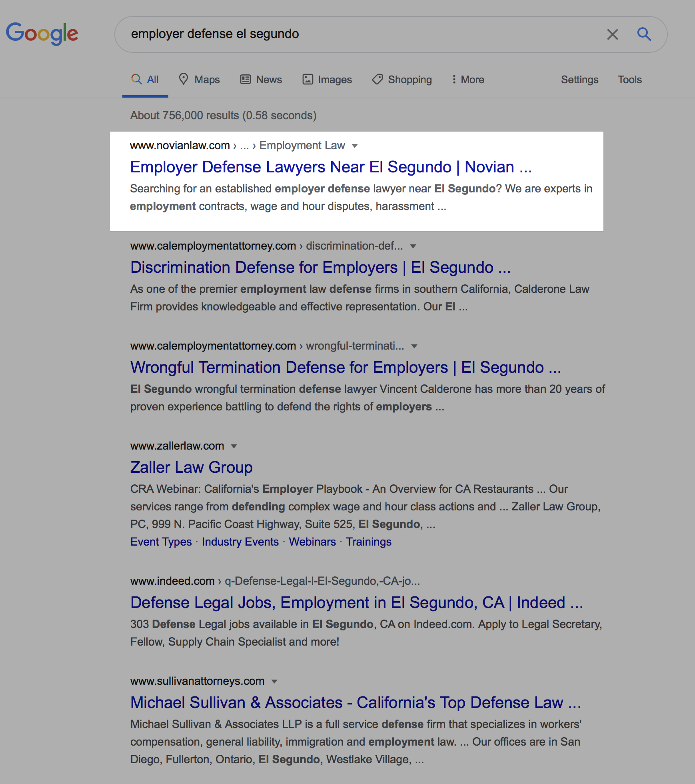Click the blue magnifying glass search icon
Screen dimensions: 695x784
click(644, 34)
